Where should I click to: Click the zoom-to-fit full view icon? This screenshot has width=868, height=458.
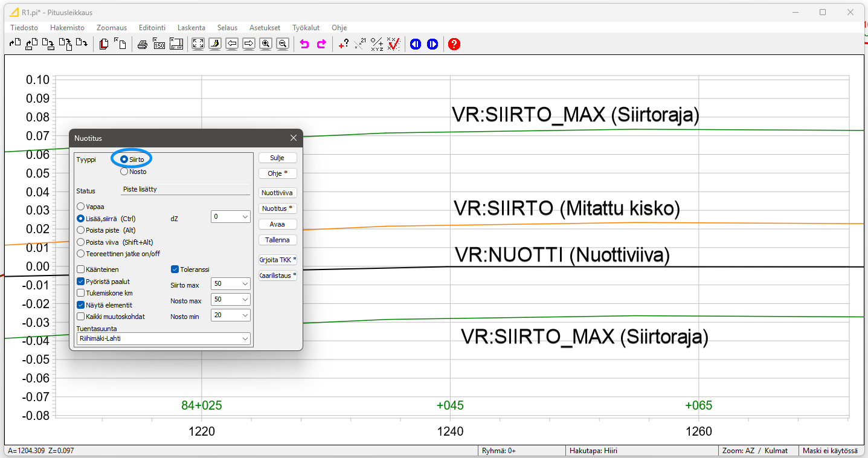[198, 44]
